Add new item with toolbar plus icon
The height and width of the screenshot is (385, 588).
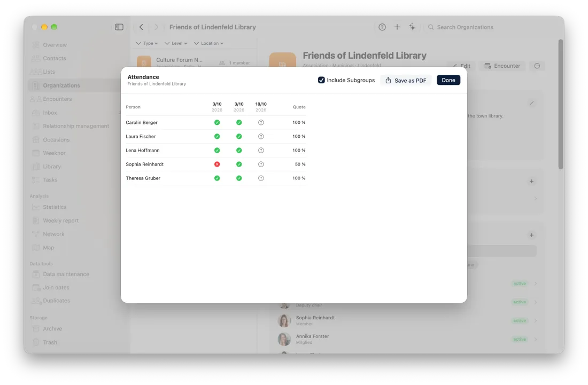tap(397, 27)
